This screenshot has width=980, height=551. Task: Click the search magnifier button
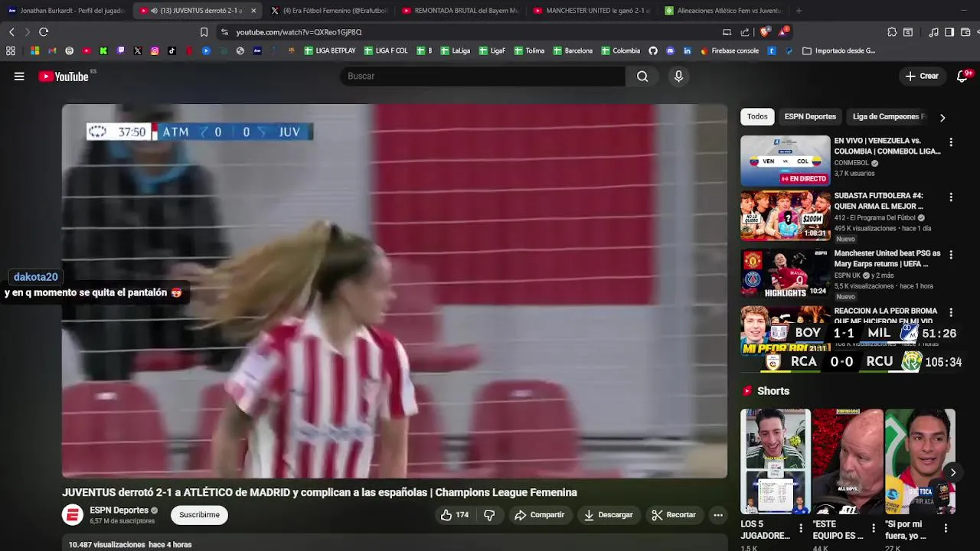[x=642, y=77]
